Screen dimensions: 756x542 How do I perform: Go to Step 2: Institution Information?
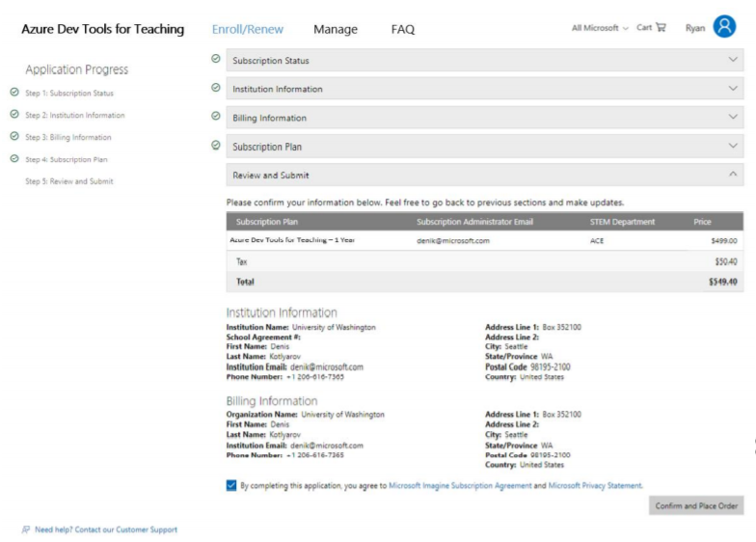pos(75,116)
